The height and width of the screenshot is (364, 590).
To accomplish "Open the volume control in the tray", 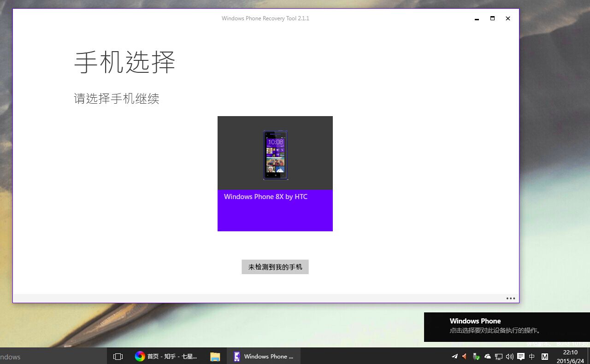I will pos(509,356).
